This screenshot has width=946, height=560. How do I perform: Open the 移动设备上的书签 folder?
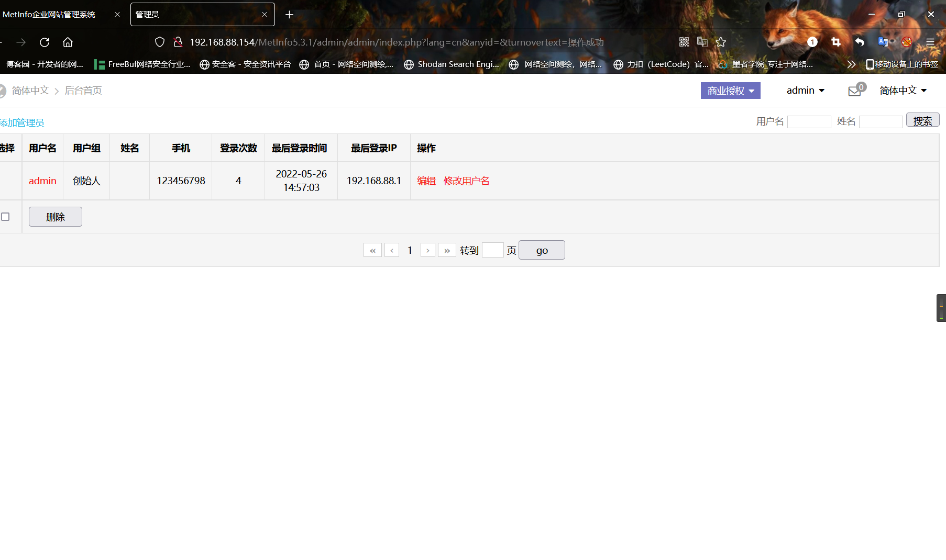pos(902,64)
